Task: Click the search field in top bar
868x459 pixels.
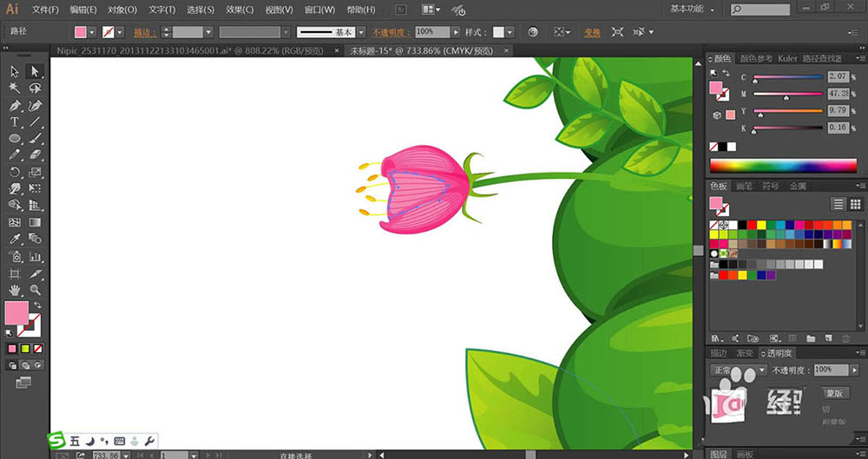Action: (760, 10)
